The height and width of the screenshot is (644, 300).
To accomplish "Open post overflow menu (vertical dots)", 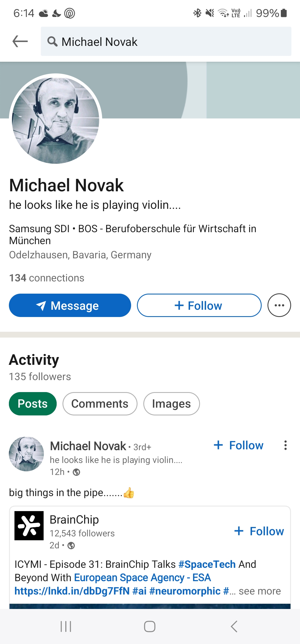I will [x=285, y=445].
